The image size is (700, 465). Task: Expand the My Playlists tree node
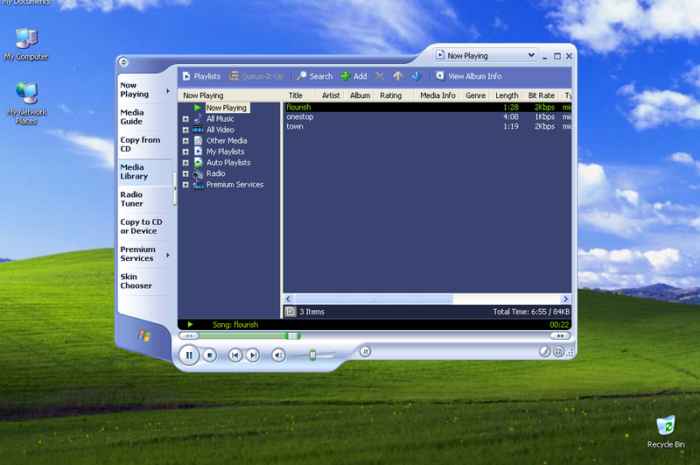186,152
